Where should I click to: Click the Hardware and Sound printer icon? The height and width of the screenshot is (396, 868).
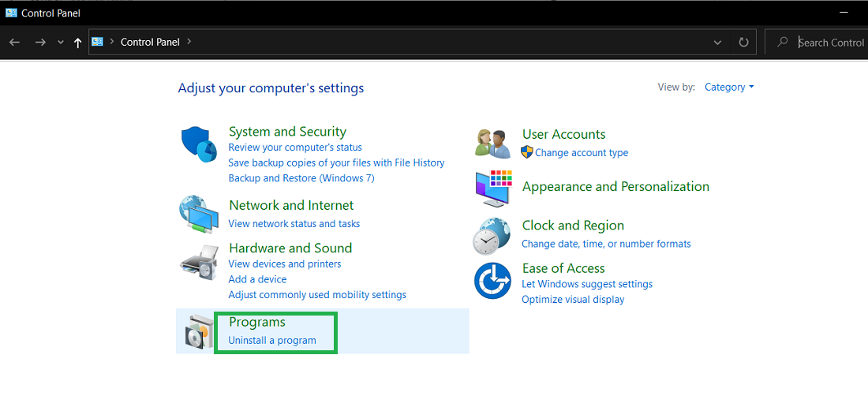click(x=199, y=262)
